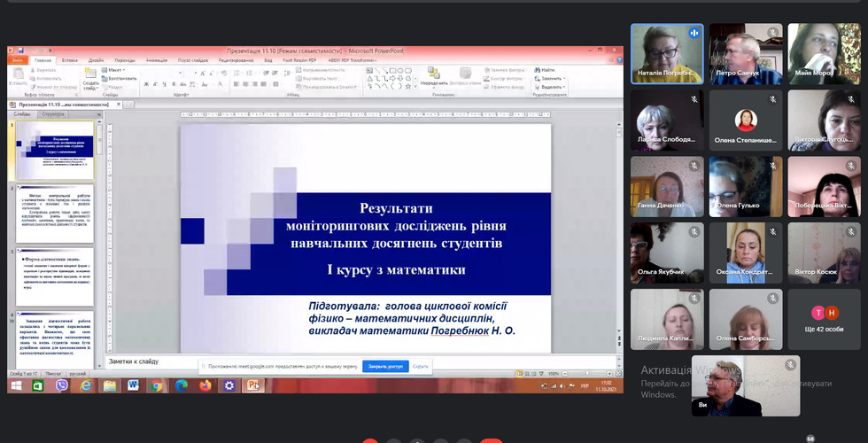Click in the Заметки к слайду notes field
This screenshot has height=443, width=868.
pos(360,361)
